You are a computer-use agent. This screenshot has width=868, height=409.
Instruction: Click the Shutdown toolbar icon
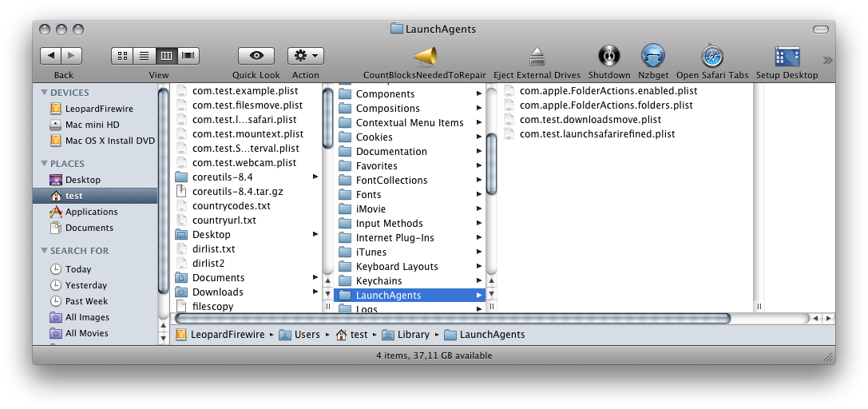point(609,56)
